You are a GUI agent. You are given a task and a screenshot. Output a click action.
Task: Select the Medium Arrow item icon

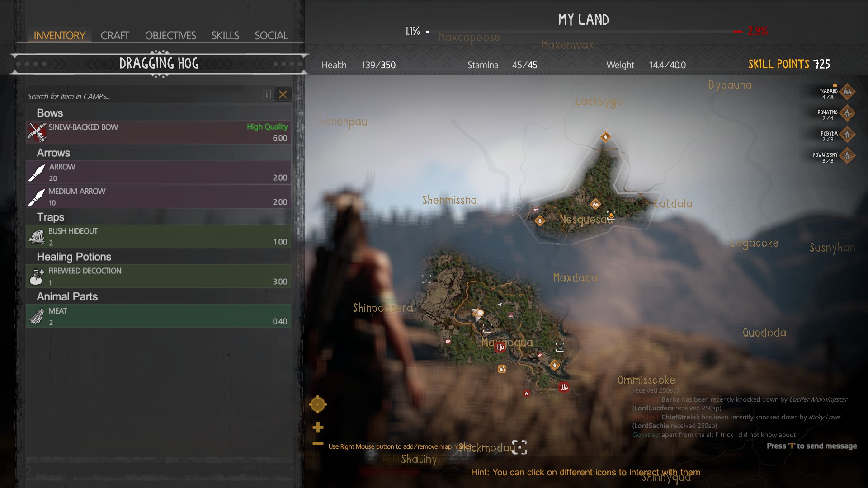click(x=37, y=197)
